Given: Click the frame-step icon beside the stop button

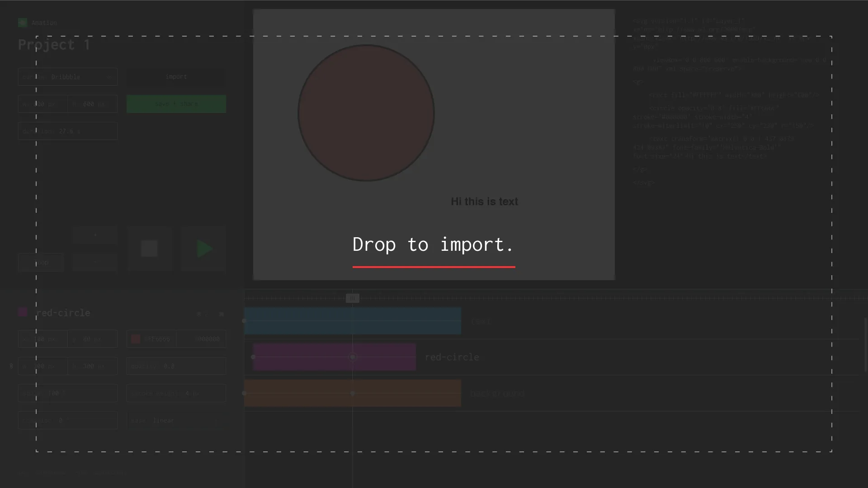Looking at the screenshot, I should click(x=95, y=262).
